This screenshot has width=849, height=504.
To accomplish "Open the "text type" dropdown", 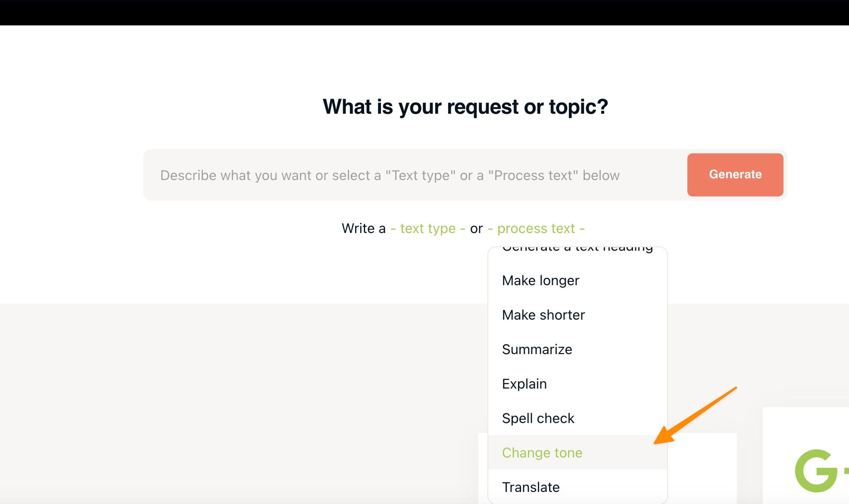I will pos(428,228).
